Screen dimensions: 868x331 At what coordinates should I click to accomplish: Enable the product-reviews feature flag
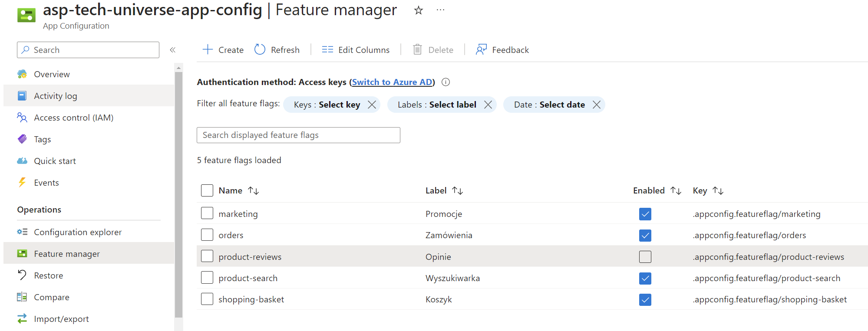tap(645, 257)
